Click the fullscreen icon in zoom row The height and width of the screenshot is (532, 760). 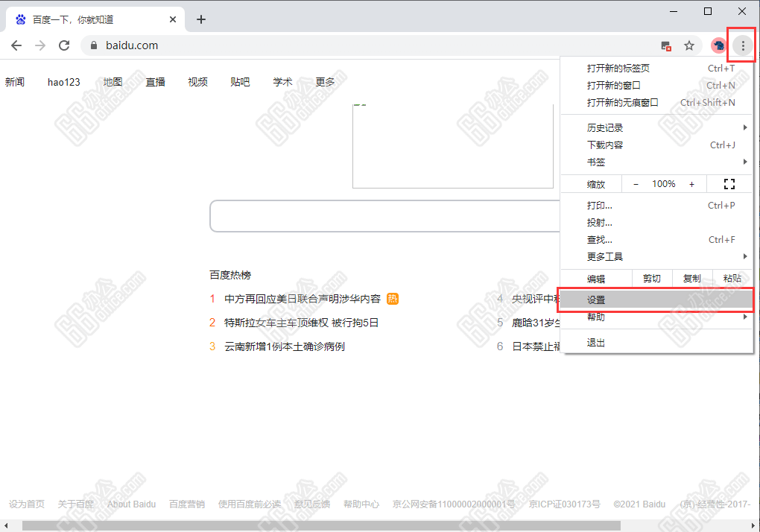pyautogui.click(x=729, y=184)
